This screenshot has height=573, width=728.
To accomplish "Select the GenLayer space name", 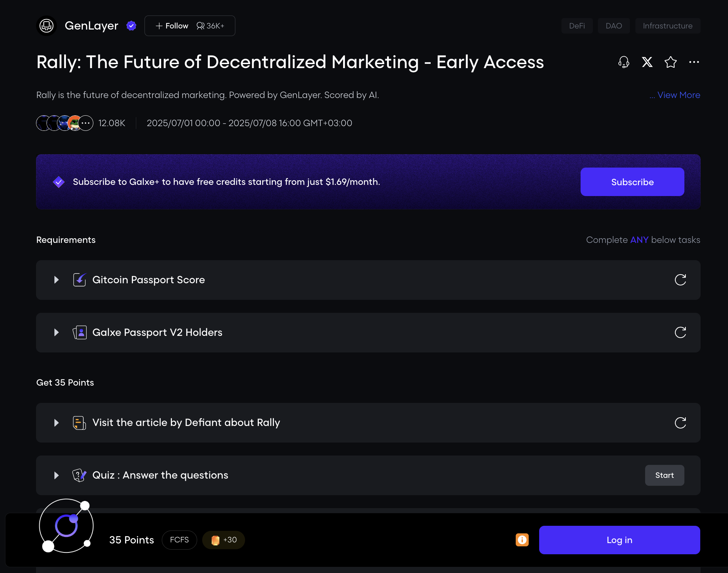I will [x=92, y=26].
